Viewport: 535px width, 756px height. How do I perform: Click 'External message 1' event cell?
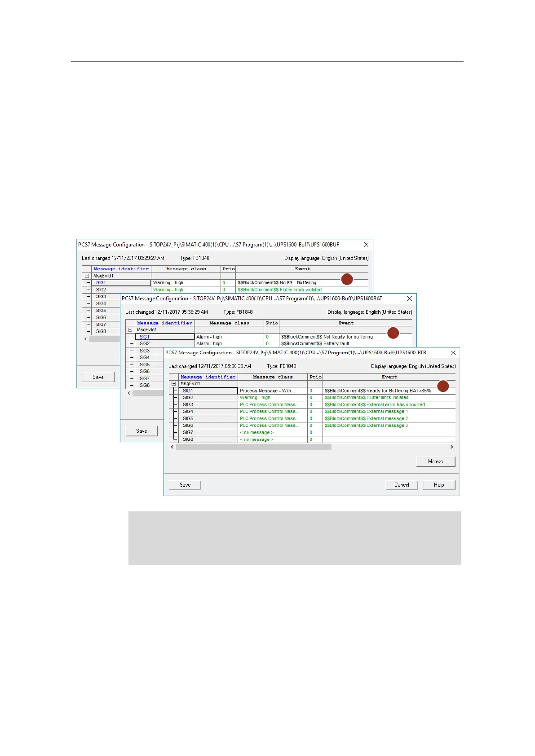(389, 412)
